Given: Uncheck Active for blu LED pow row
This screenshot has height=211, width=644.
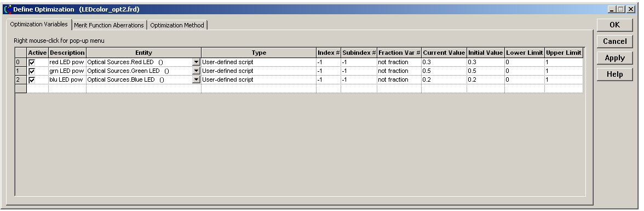Looking at the screenshot, I should pyautogui.click(x=32, y=80).
